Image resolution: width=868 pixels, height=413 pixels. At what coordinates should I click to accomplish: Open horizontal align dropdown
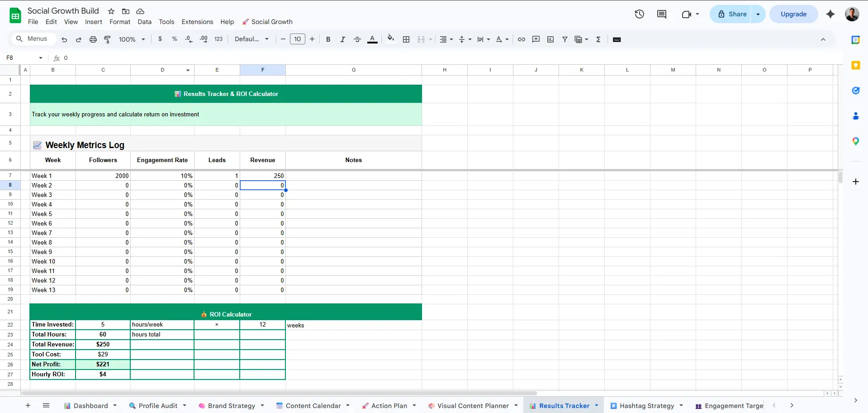point(446,39)
